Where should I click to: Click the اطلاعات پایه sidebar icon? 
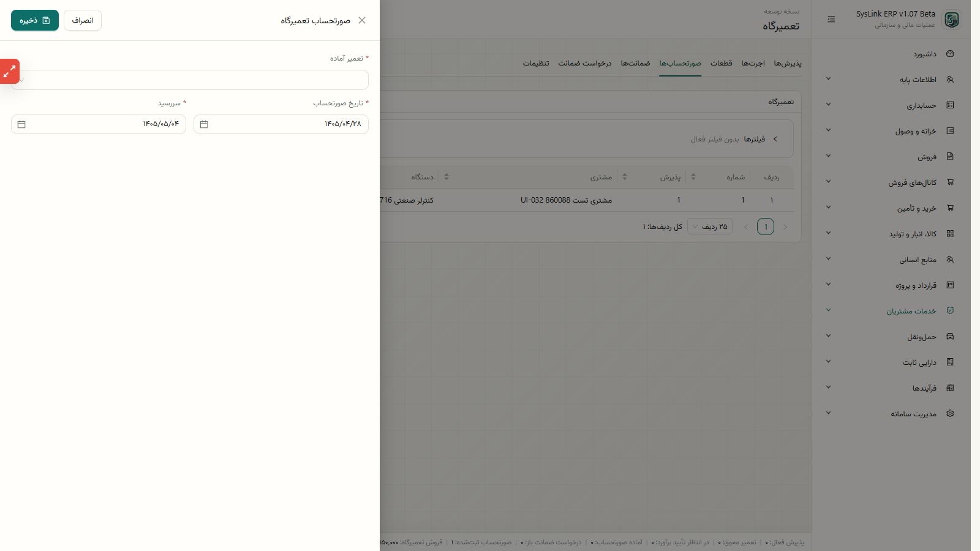click(x=950, y=80)
